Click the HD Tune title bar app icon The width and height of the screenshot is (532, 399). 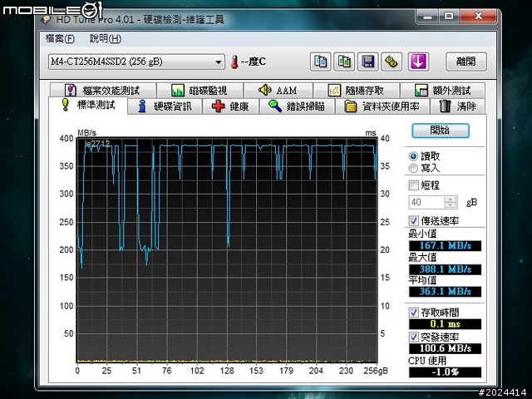pyautogui.click(x=46, y=20)
